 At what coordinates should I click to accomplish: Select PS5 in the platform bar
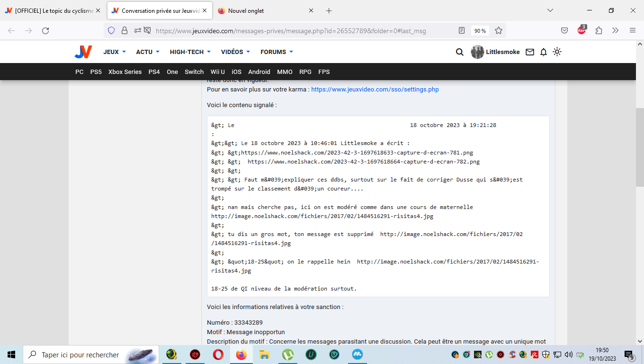click(96, 72)
